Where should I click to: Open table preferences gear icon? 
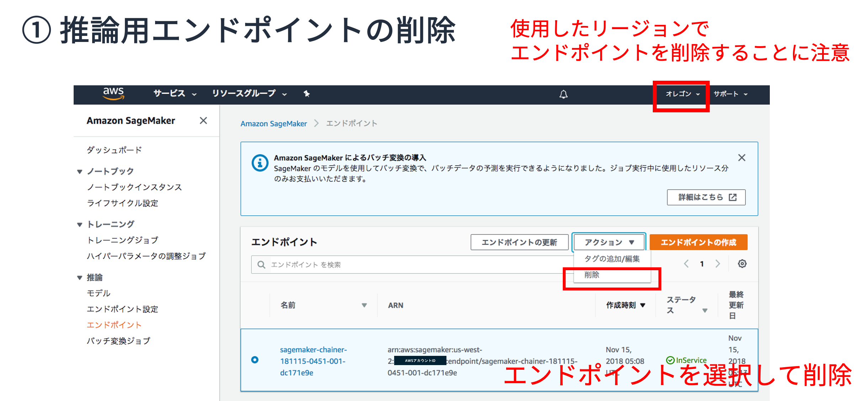point(742,264)
